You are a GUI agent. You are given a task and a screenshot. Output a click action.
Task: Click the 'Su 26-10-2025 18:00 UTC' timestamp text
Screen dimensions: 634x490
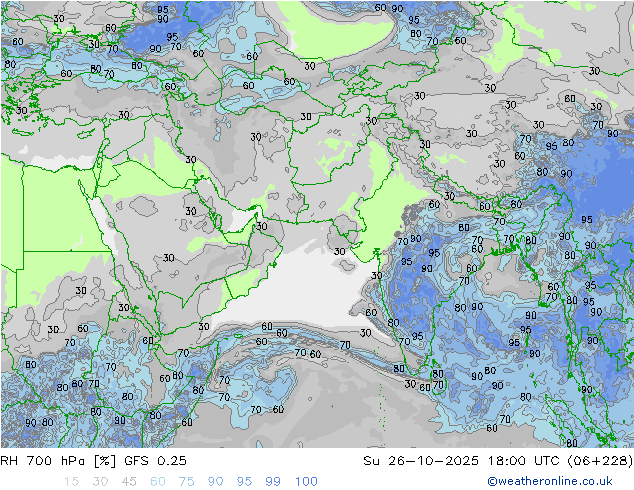[x=461, y=460]
